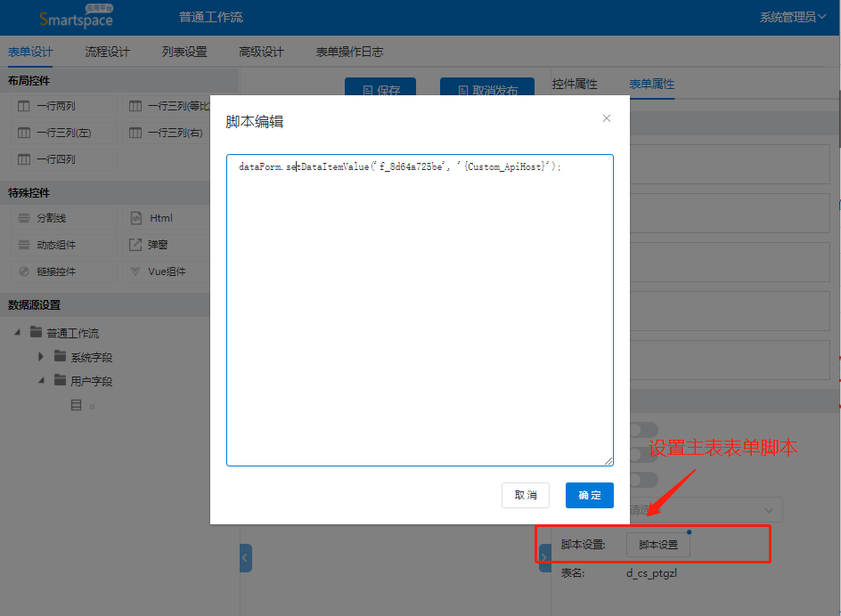841x616 pixels.
Task: Select the 一行三列(左) layout control
Action: (62, 133)
